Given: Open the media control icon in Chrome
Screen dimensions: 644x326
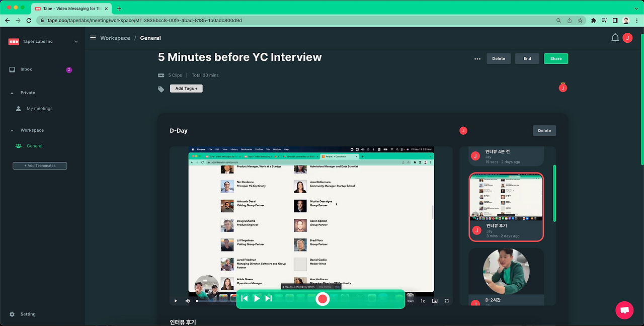Looking at the screenshot, I should click(x=604, y=21).
